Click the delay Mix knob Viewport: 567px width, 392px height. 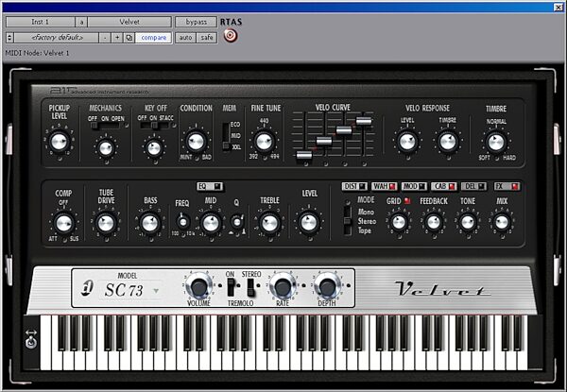[502, 222]
